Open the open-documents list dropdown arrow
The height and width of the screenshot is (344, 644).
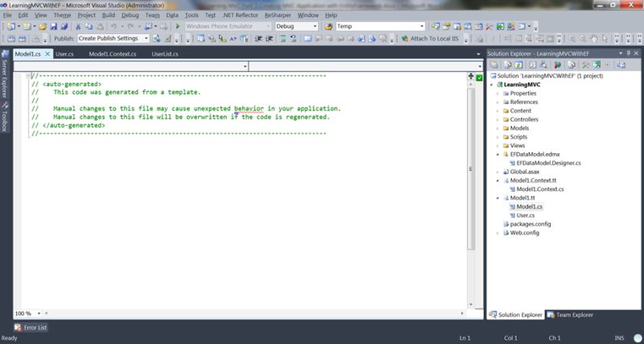(x=478, y=54)
